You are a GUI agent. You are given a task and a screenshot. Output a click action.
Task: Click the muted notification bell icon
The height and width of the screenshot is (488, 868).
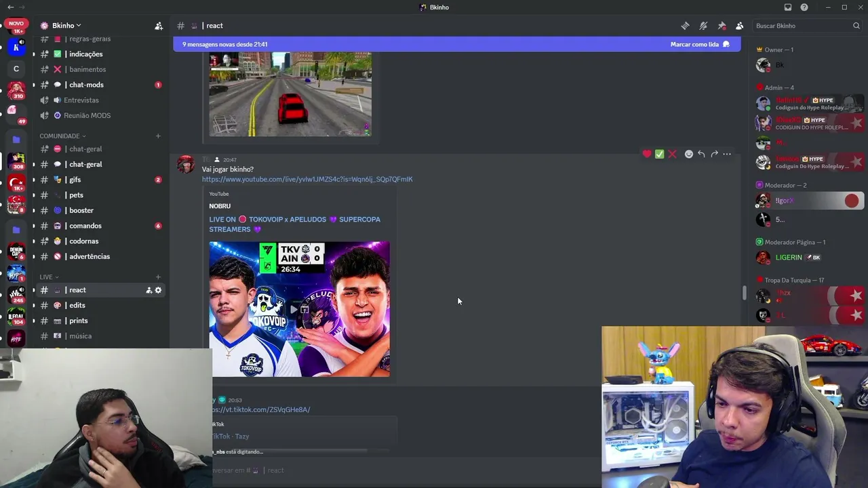(703, 26)
